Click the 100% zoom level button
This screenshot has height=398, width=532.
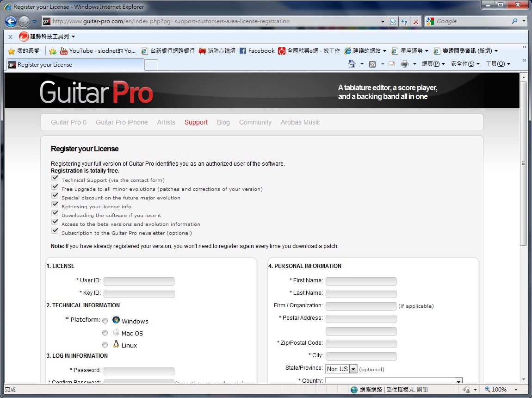[x=496, y=390]
